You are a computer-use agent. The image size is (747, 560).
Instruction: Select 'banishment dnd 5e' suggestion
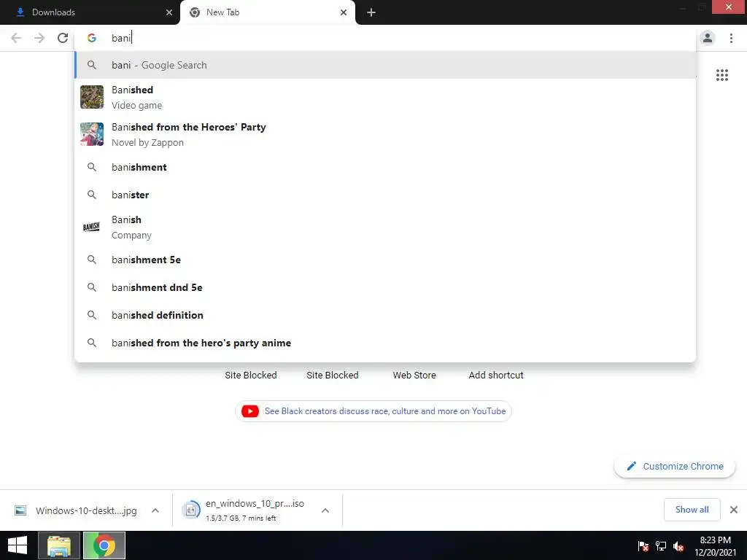point(385,287)
